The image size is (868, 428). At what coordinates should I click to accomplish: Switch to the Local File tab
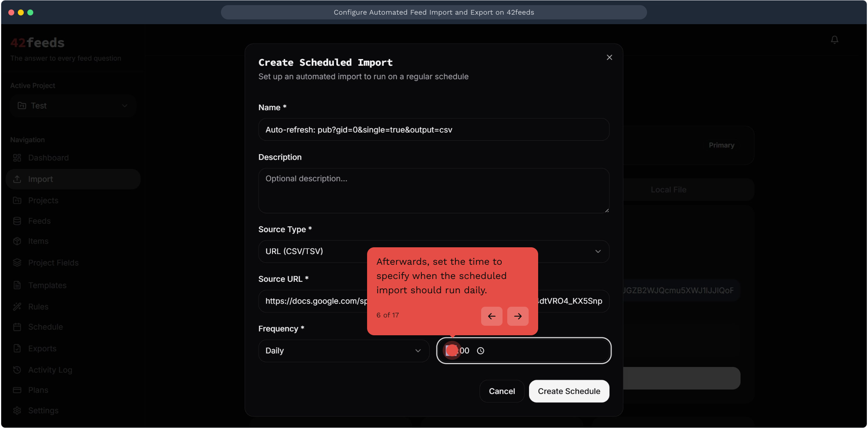click(668, 190)
